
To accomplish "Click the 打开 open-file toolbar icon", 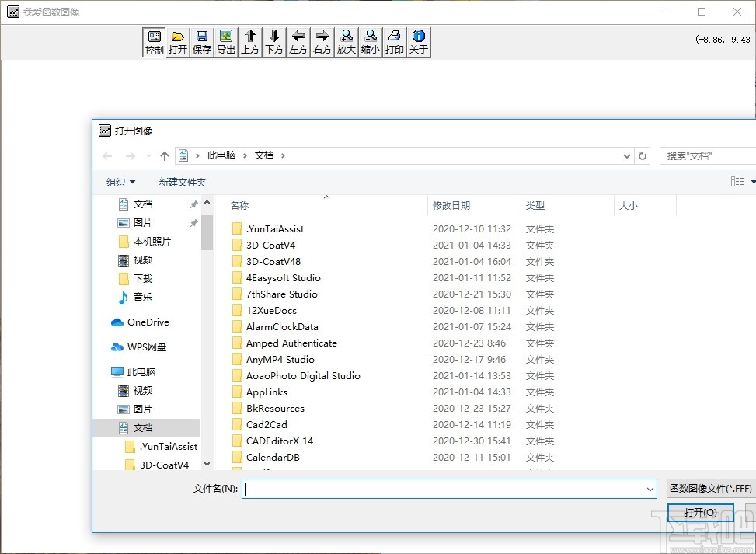I will (x=177, y=41).
